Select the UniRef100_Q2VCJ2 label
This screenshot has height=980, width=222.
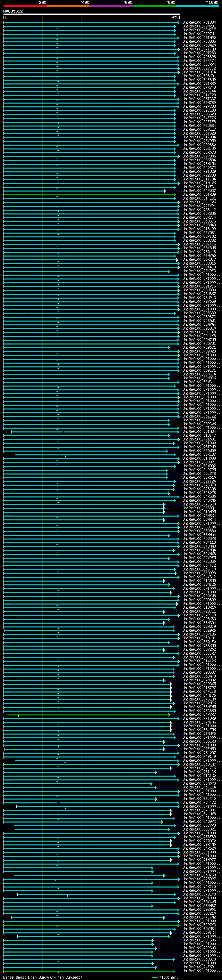click(x=199, y=68)
